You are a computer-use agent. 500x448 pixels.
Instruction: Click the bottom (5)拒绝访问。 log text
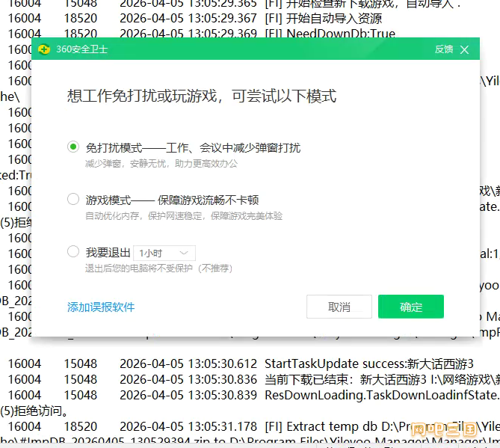click(34, 411)
